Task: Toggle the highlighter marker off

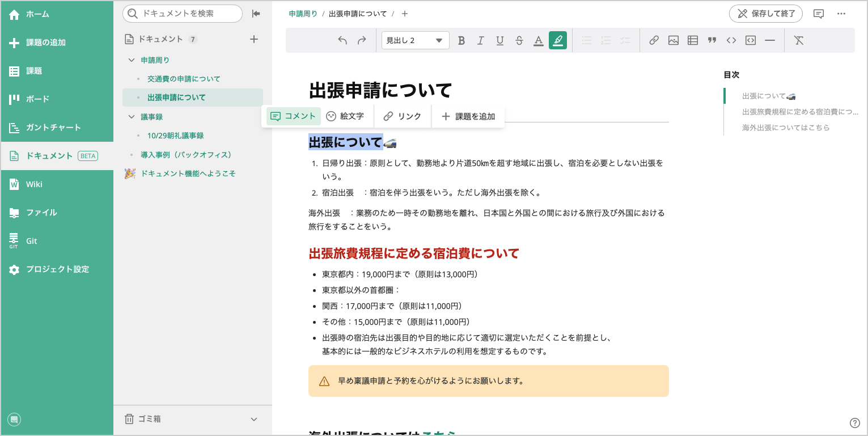Action: click(x=557, y=40)
